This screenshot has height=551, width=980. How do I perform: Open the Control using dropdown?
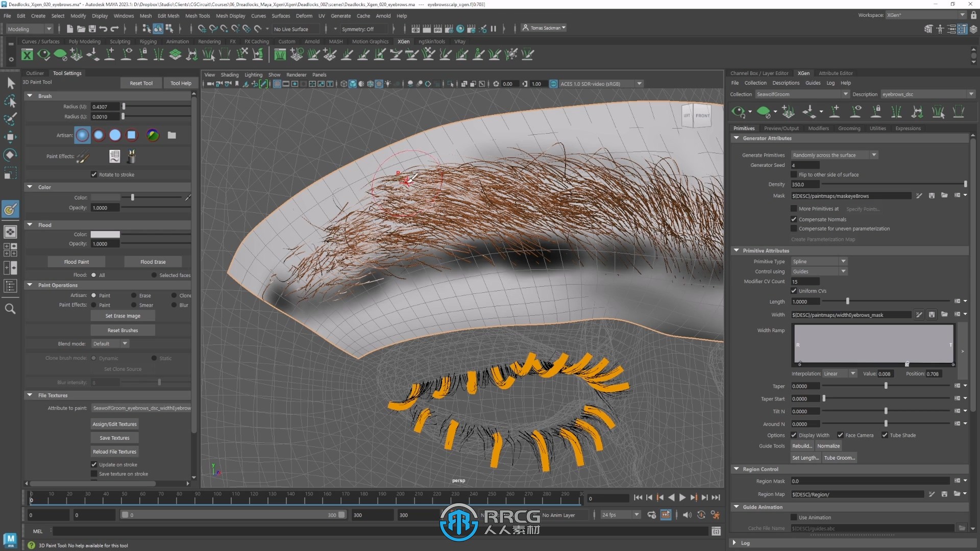click(819, 271)
